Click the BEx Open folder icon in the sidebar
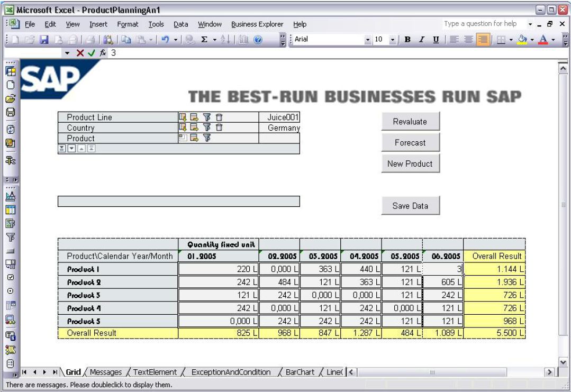This screenshot has height=392, width=571. [x=11, y=98]
